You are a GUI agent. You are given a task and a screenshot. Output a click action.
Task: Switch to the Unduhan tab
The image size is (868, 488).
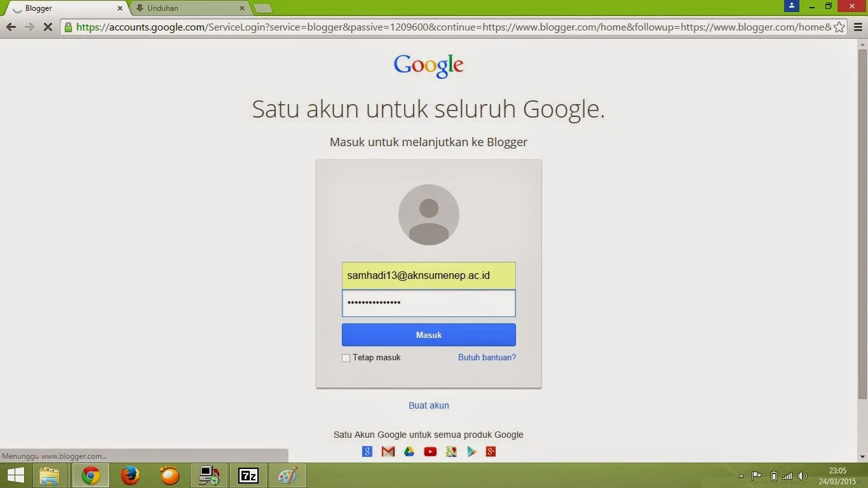184,8
